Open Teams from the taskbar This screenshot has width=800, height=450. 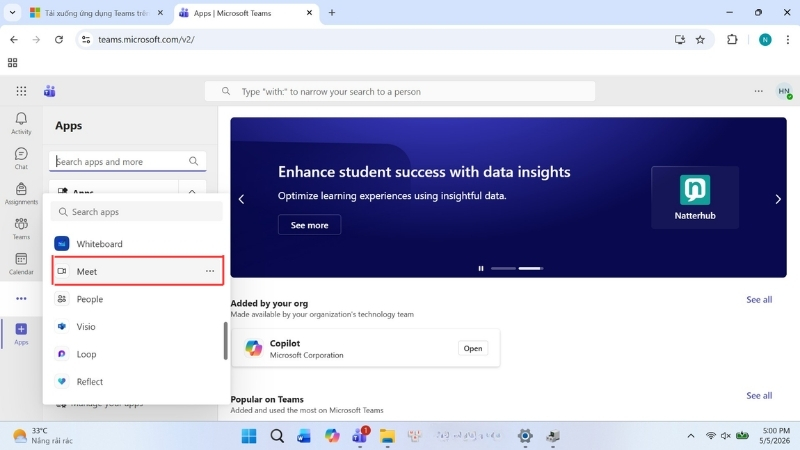coord(360,436)
